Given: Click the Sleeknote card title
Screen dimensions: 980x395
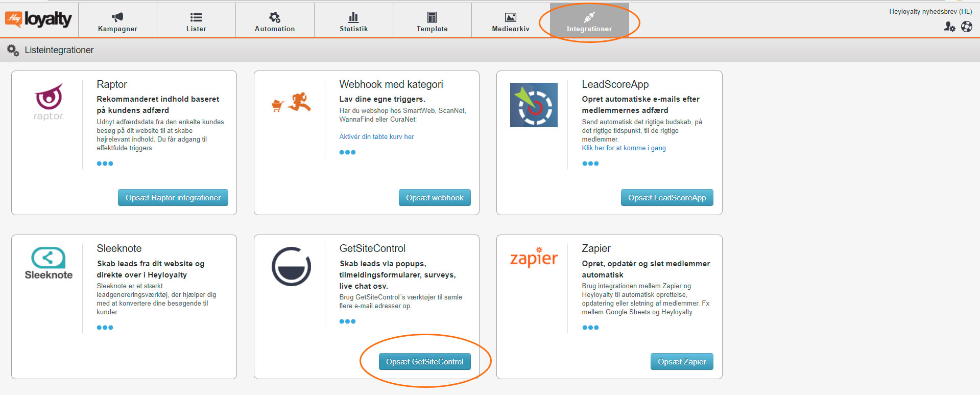Looking at the screenshot, I should (x=119, y=248).
